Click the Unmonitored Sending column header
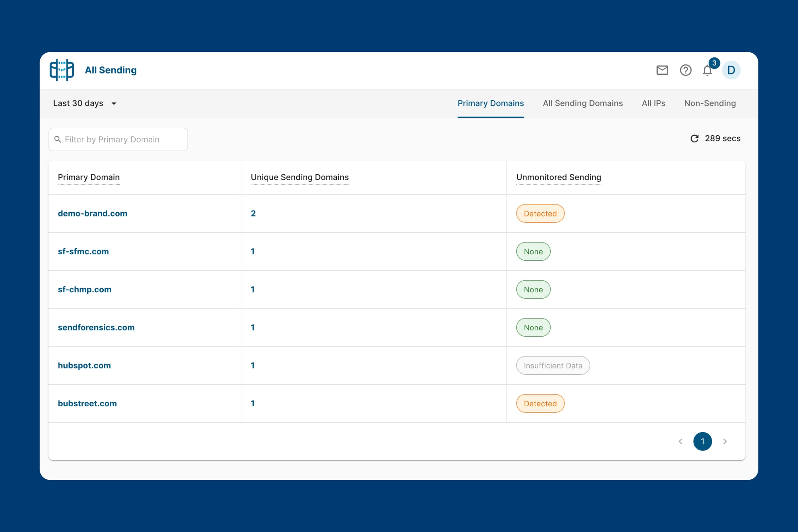 [559, 177]
